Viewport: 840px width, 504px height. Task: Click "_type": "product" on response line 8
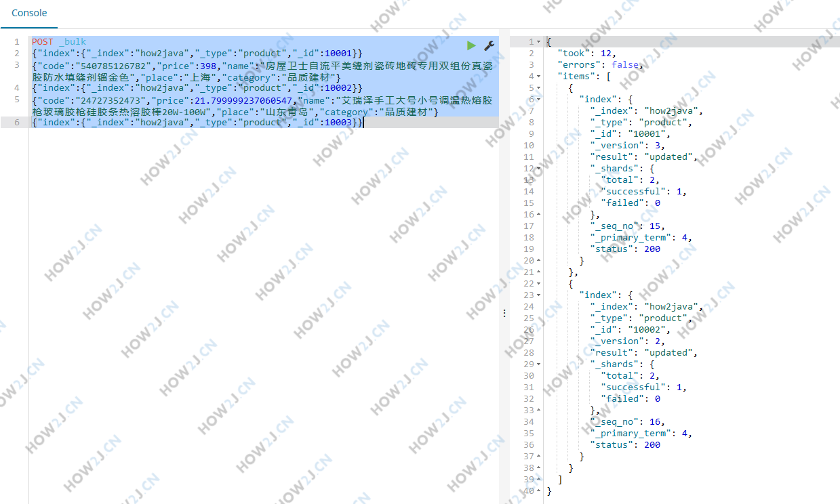pos(641,123)
